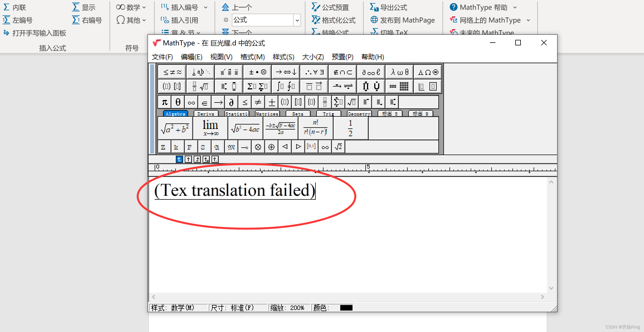This screenshot has height=332, width=644.
Task: Select the radio button beside 公式 selector
Action: click(226, 20)
